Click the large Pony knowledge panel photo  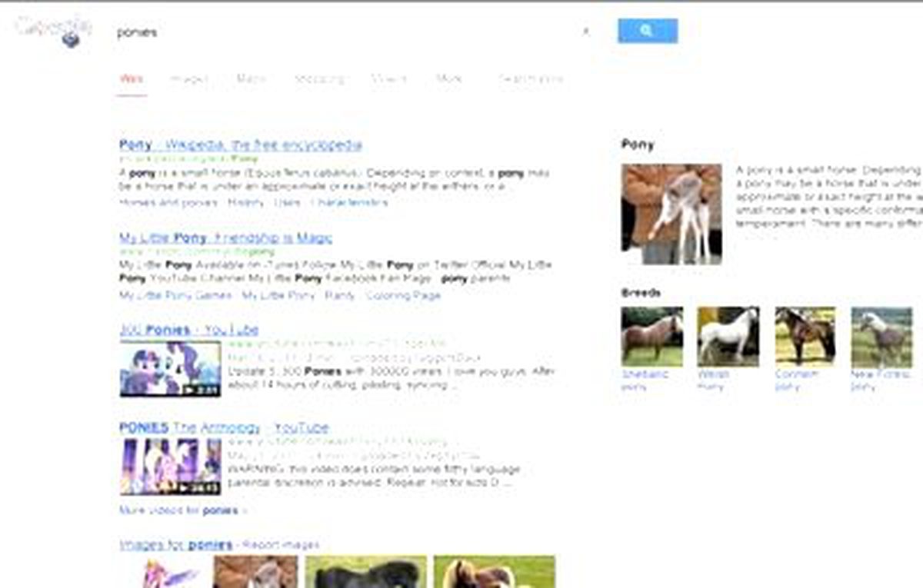(671, 214)
